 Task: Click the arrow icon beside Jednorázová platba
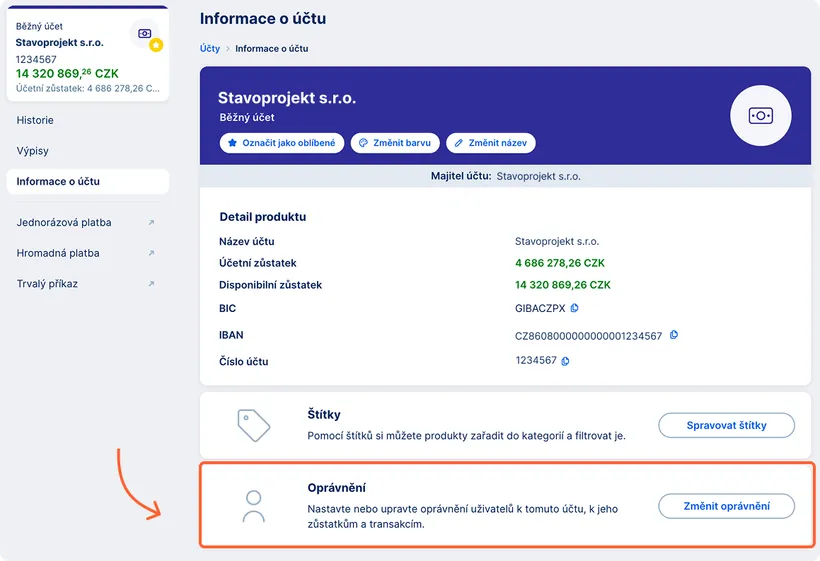[151, 223]
